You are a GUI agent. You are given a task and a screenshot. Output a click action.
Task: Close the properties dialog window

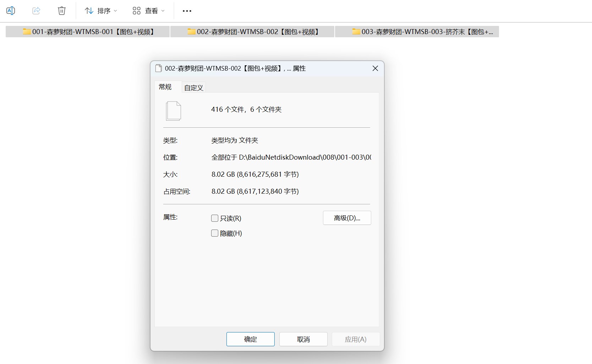pyautogui.click(x=375, y=68)
